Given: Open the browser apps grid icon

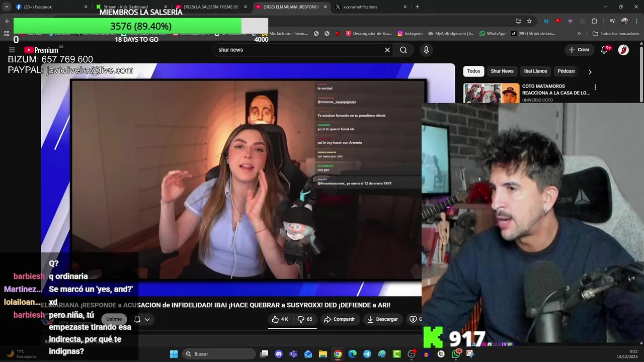Looking at the screenshot, I should (7, 34).
